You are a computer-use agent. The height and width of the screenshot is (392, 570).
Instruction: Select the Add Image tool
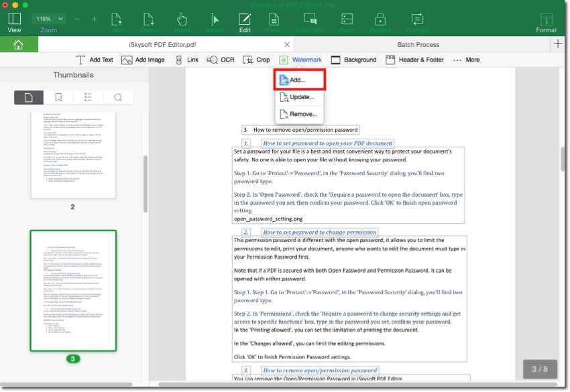point(143,60)
